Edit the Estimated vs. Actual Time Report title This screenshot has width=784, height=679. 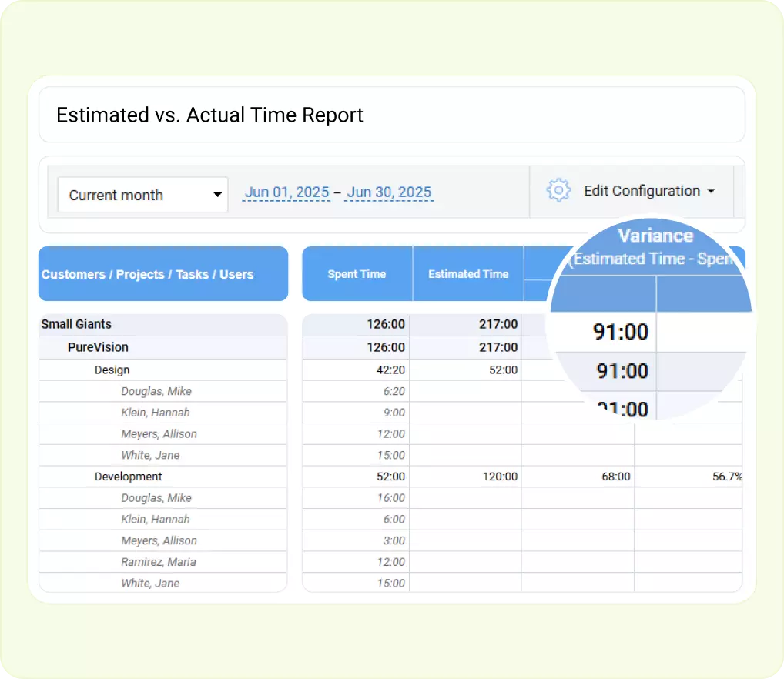tap(209, 115)
